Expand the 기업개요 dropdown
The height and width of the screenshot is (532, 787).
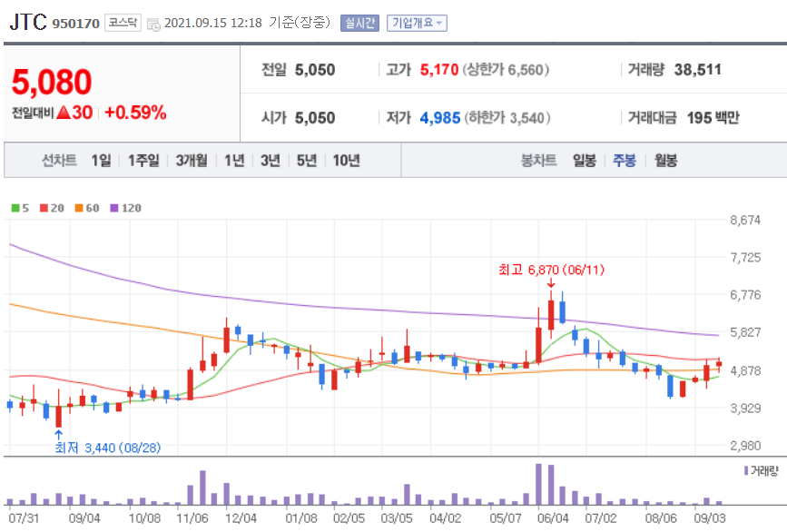click(x=415, y=25)
